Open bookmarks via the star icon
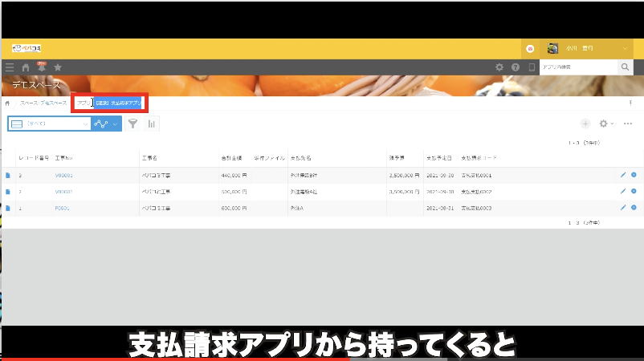 pos(57,67)
